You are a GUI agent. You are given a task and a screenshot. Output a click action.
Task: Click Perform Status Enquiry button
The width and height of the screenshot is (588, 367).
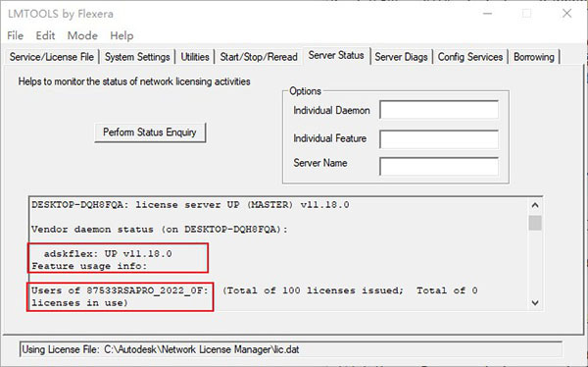pos(150,132)
